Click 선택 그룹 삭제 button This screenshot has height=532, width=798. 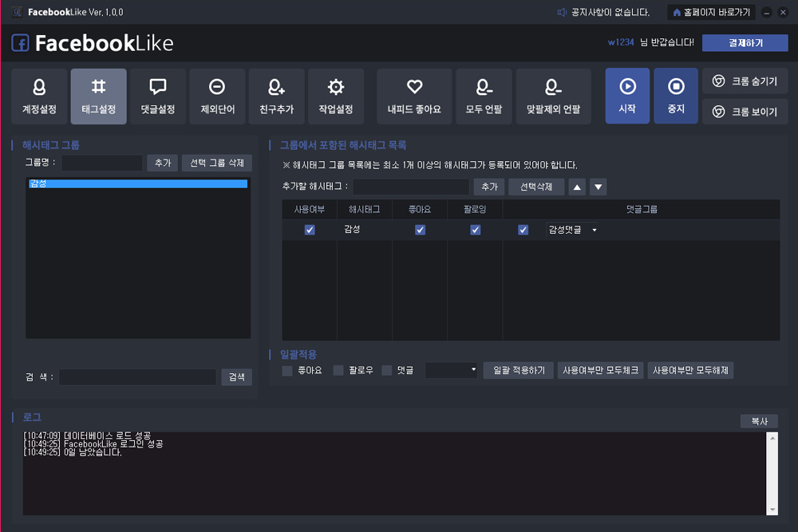point(217,163)
